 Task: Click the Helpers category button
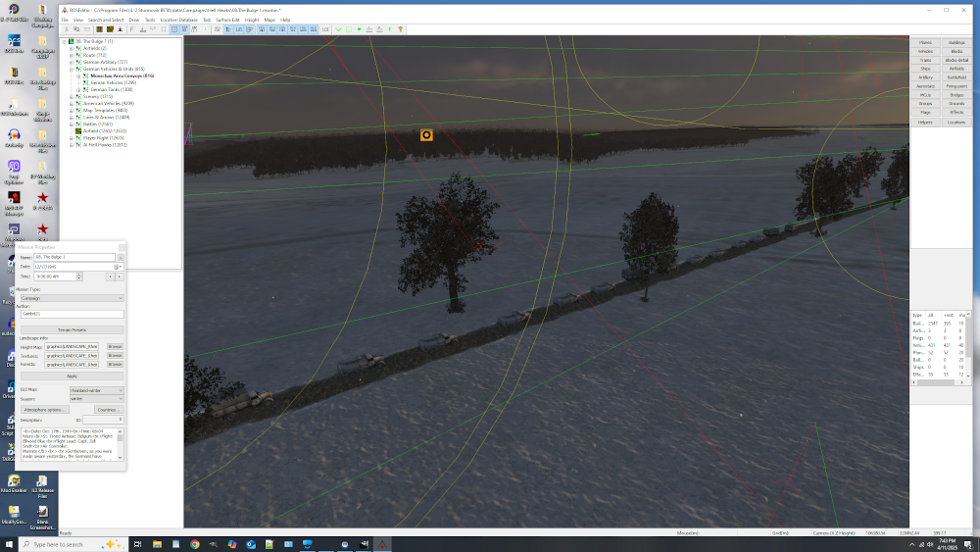pos(926,123)
